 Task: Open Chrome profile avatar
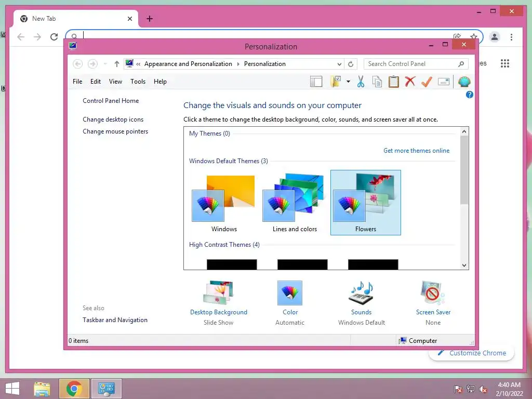coord(495,37)
